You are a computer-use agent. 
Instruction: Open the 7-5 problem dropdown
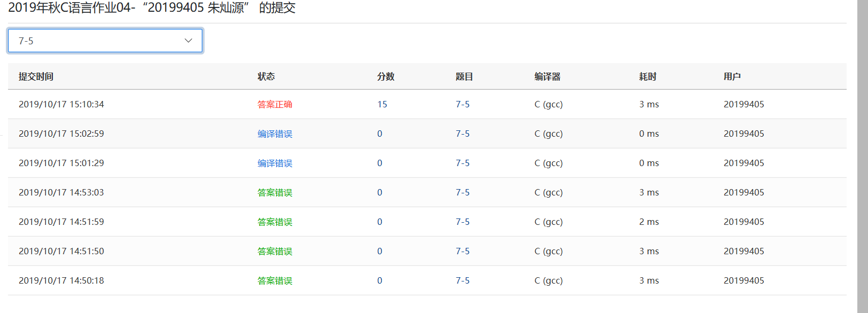coord(105,41)
